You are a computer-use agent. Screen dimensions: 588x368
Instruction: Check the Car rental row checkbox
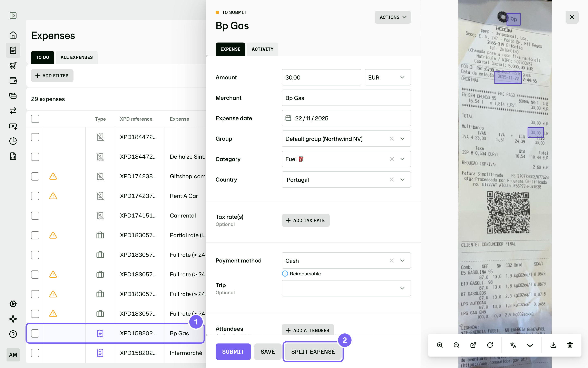click(35, 216)
